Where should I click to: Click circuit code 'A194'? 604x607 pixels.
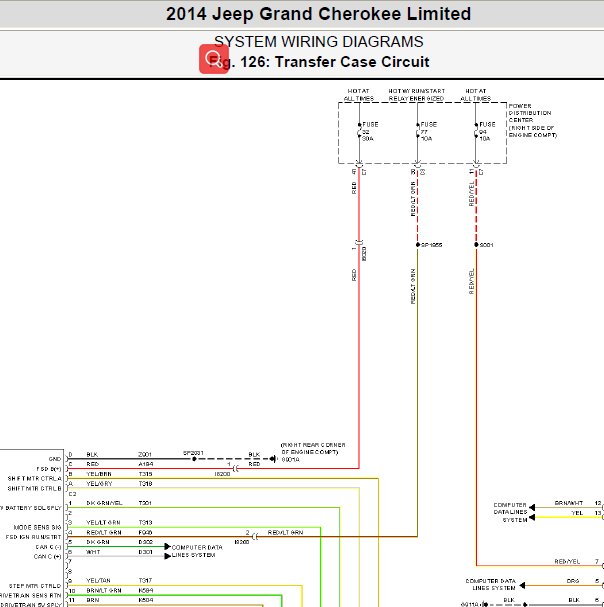(146, 464)
